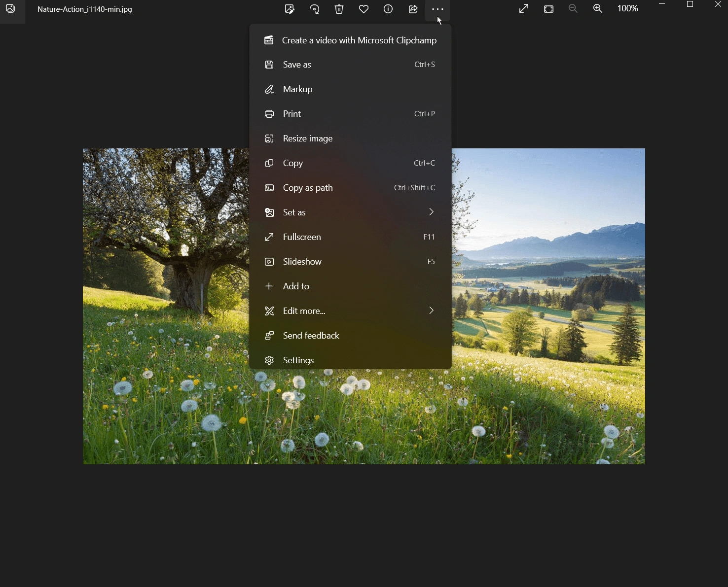Start Slideshow from the menu

350,262
